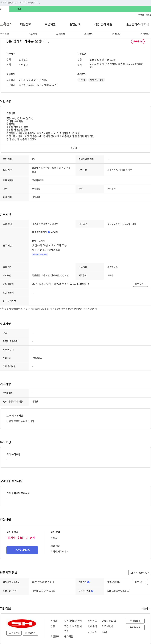Open the 실업급여 menu
The height and width of the screenshot is (644, 151).
[x=75, y=24]
